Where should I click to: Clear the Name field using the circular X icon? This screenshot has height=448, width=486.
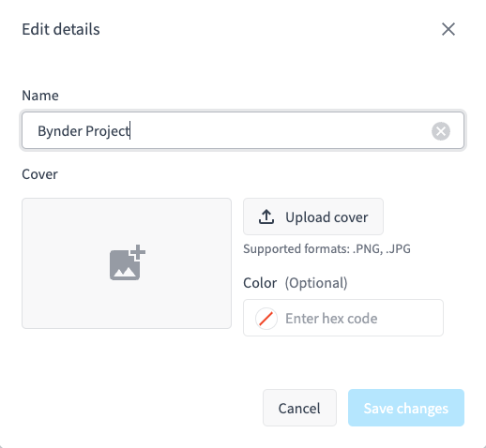coord(441,131)
